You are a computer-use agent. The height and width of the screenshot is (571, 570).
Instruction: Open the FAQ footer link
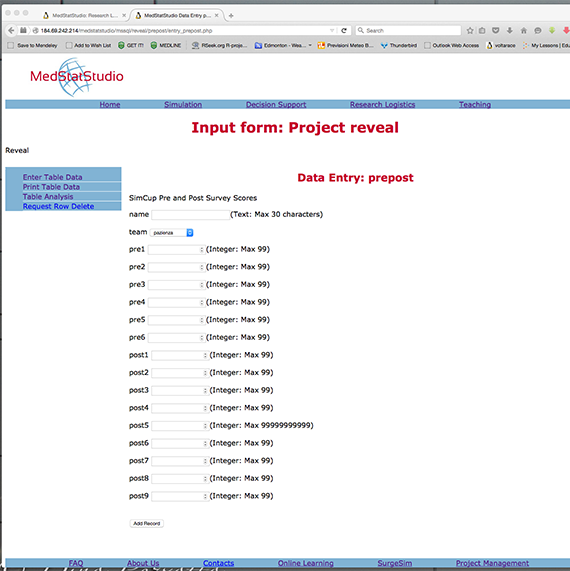(x=76, y=563)
